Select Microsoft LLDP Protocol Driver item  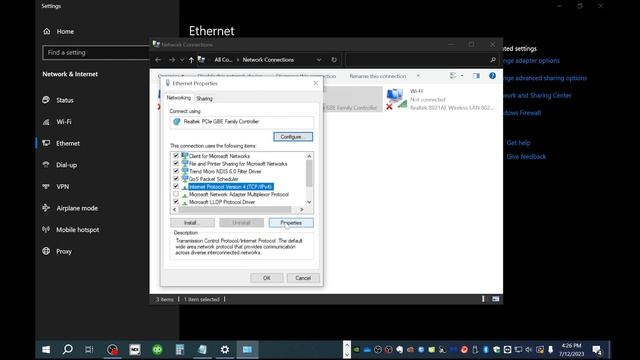[x=222, y=202]
